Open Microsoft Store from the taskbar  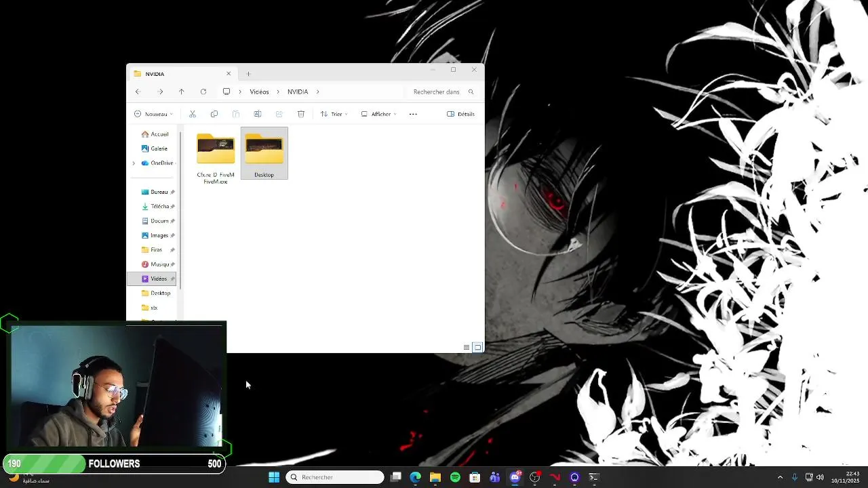point(475,477)
